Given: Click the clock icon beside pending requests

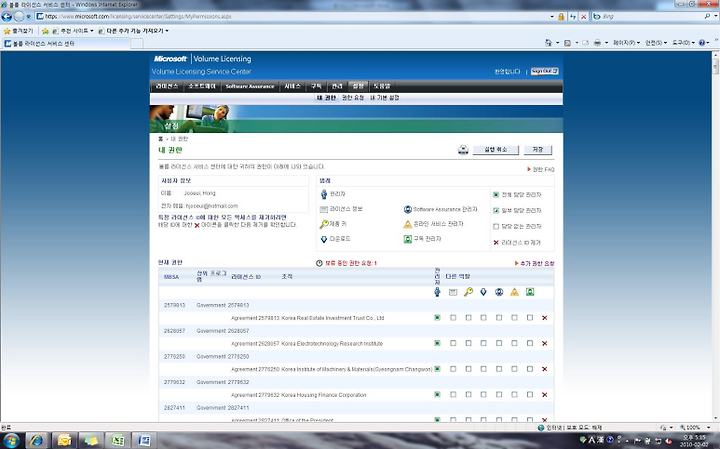Looking at the screenshot, I should (x=319, y=263).
